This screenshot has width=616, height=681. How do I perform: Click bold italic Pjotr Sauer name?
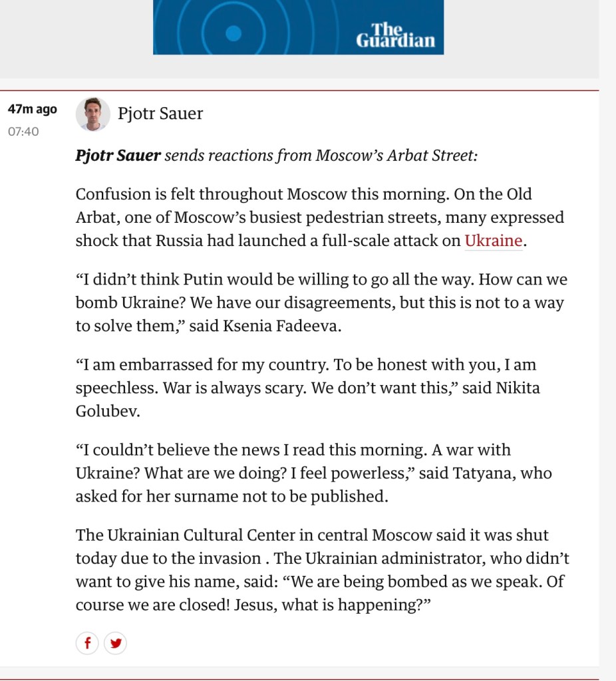click(x=118, y=156)
